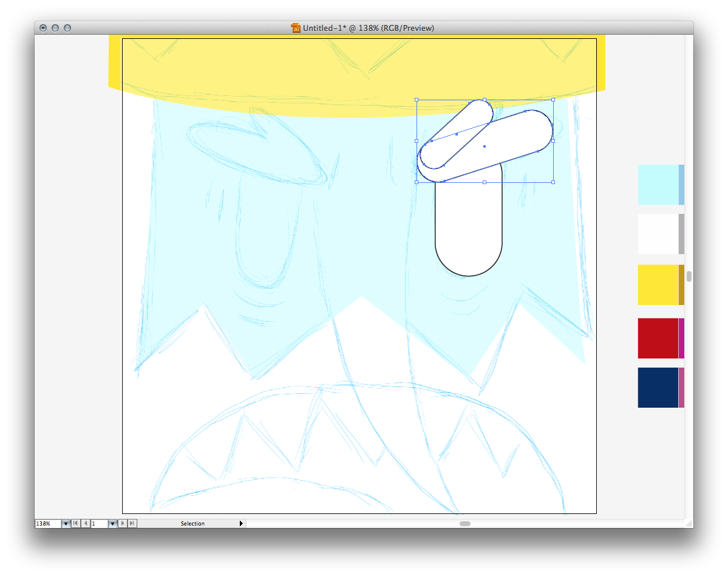Click the Selection status bar label
This screenshot has width=728, height=576.
pos(192,523)
